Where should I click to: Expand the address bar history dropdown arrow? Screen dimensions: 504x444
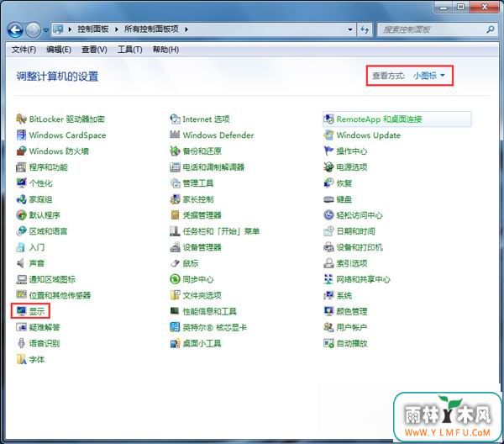(x=350, y=29)
